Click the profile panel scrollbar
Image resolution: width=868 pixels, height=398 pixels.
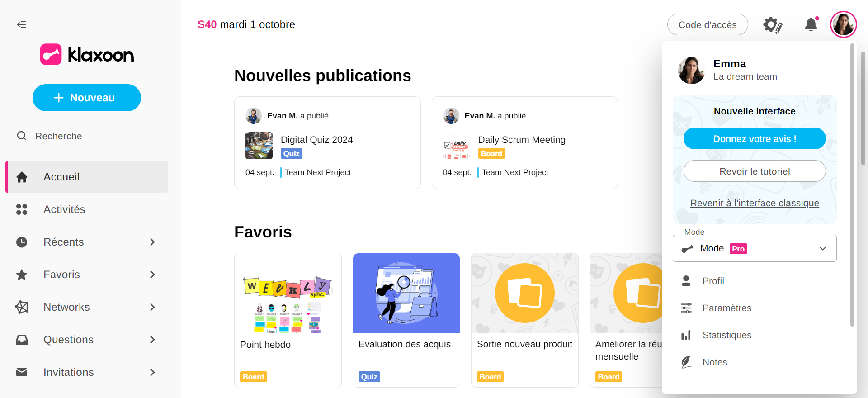point(852,181)
